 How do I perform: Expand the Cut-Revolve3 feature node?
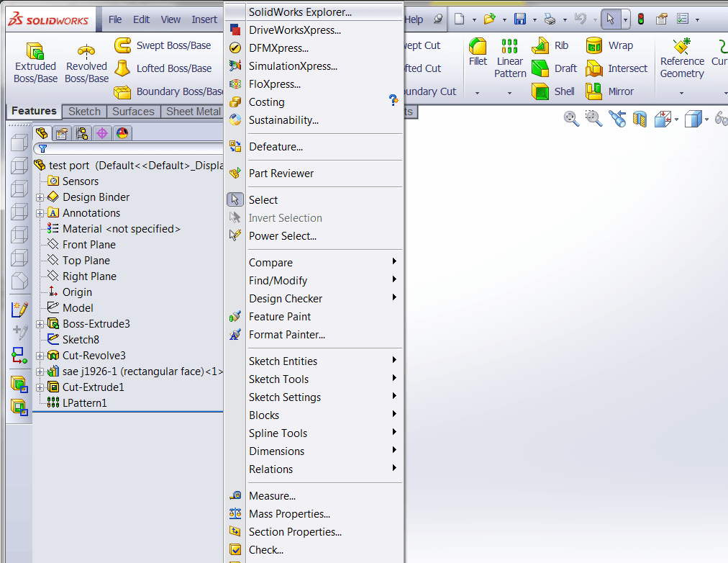(40, 356)
